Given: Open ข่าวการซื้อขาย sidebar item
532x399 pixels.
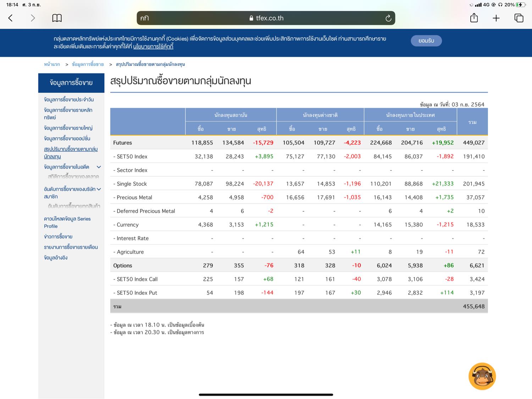Looking at the screenshot, I should click(x=58, y=237).
